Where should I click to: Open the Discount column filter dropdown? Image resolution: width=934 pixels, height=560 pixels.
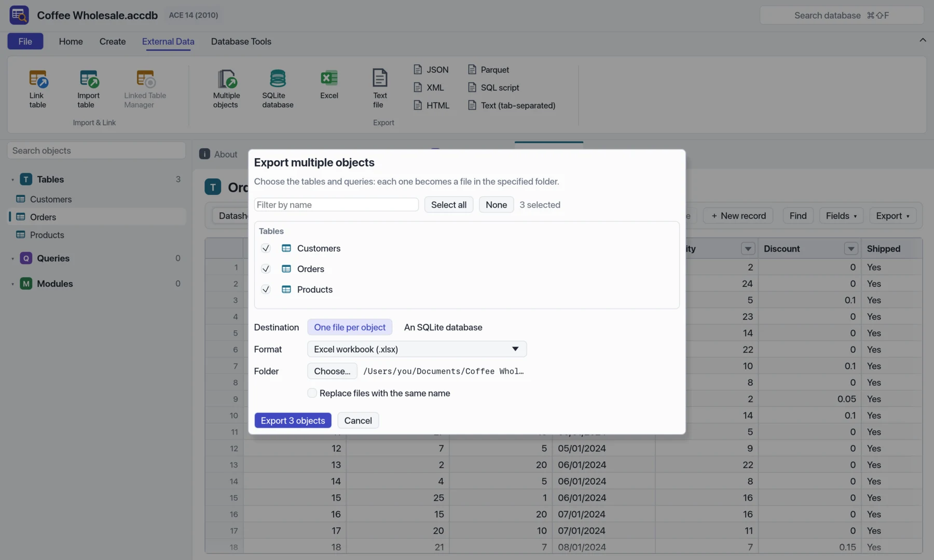pos(851,249)
